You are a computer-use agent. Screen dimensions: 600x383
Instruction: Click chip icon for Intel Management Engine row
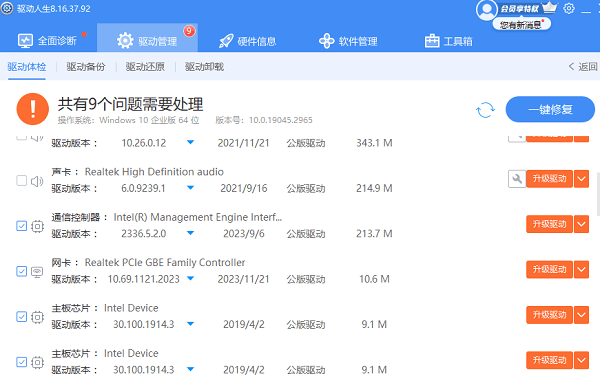(x=37, y=227)
